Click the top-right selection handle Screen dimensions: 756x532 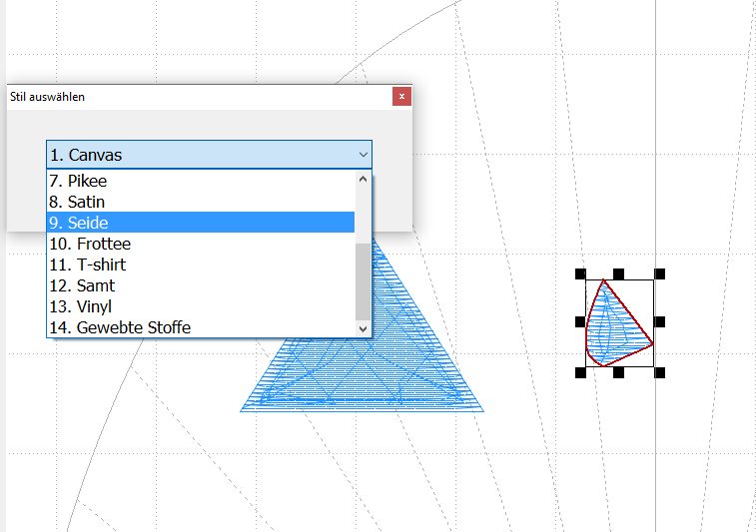pyautogui.click(x=659, y=274)
